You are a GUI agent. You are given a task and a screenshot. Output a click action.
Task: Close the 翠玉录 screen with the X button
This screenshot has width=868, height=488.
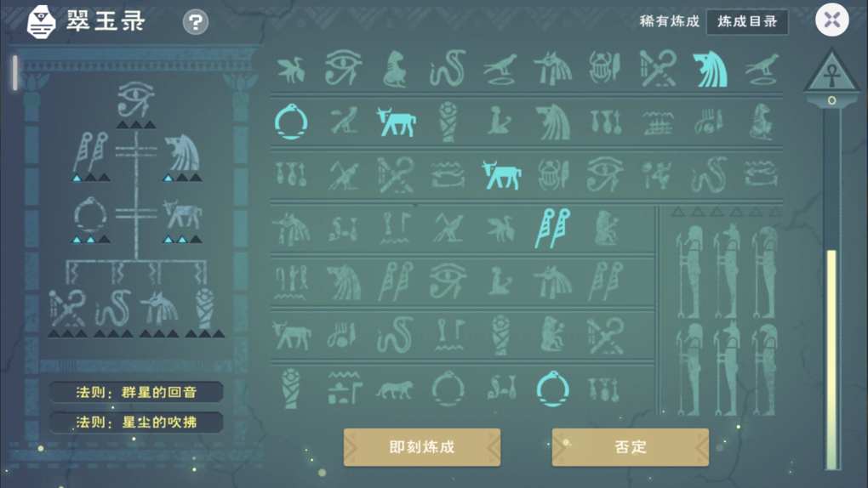point(831,20)
